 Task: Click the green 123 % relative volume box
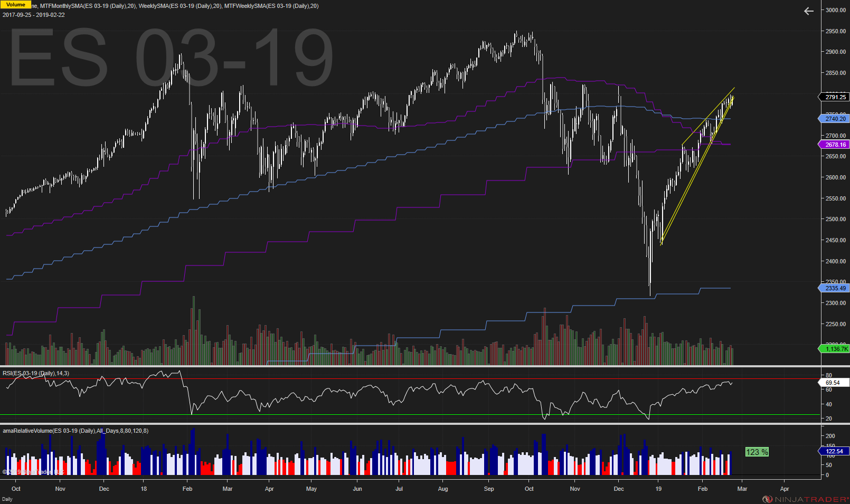coord(757,452)
